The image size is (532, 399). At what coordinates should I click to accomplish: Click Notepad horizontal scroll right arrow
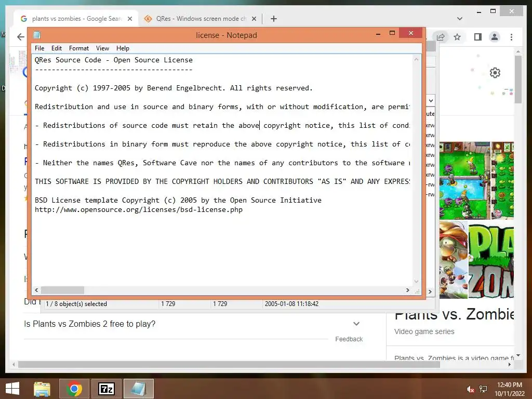(408, 290)
